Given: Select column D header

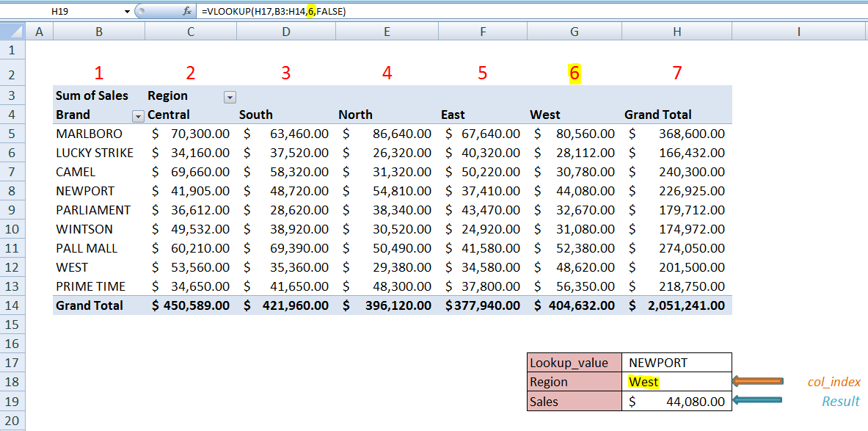Looking at the screenshot, I should click(285, 32).
